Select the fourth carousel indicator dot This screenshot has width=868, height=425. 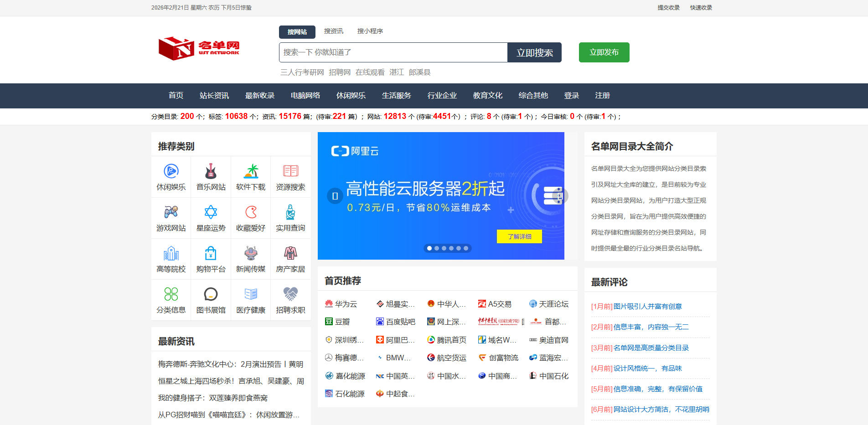click(x=451, y=248)
